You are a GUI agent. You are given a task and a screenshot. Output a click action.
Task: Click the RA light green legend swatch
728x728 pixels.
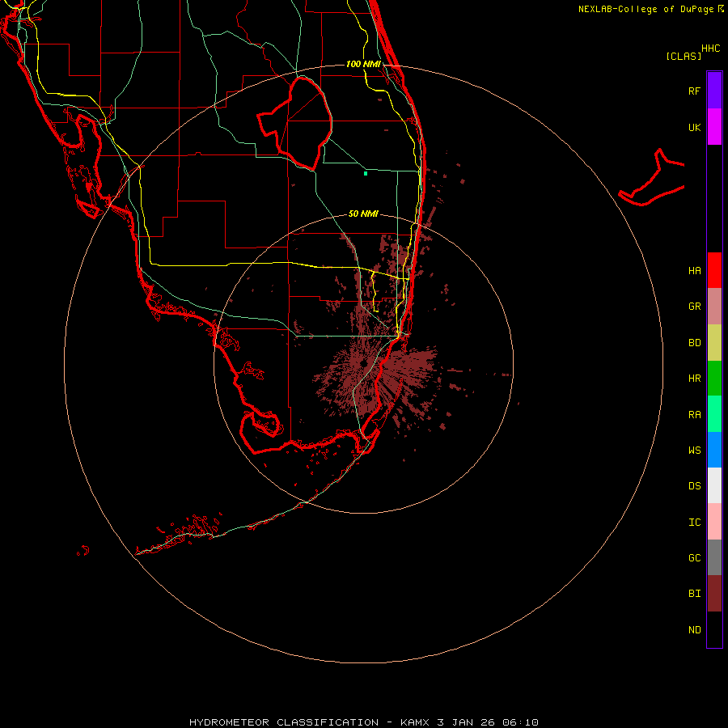(x=714, y=414)
